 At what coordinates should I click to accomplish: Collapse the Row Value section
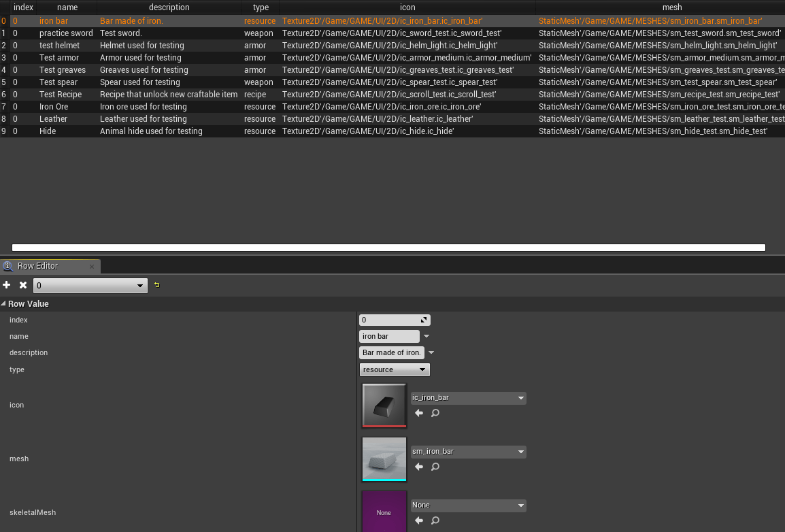(4, 304)
